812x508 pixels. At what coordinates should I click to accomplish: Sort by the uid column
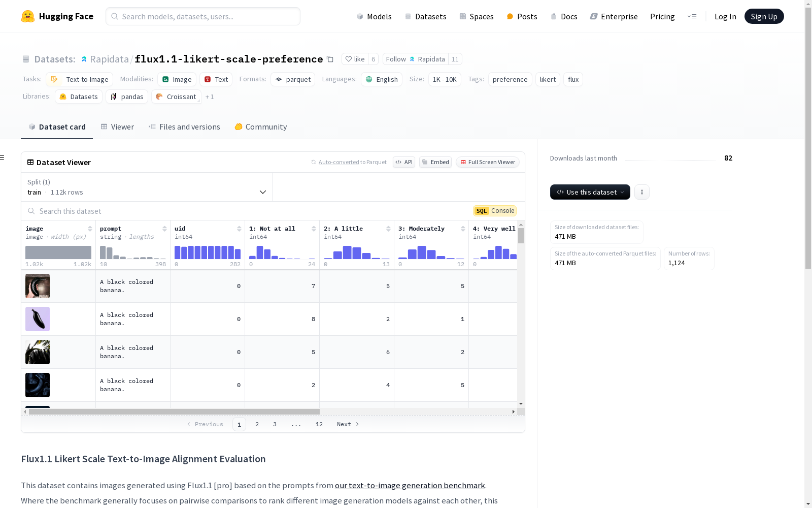coord(239,229)
